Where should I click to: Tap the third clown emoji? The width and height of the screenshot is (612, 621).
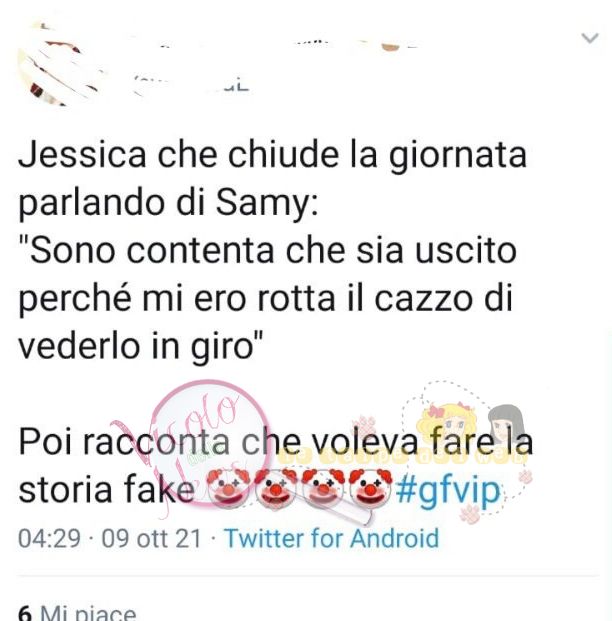tap(323, 488)
